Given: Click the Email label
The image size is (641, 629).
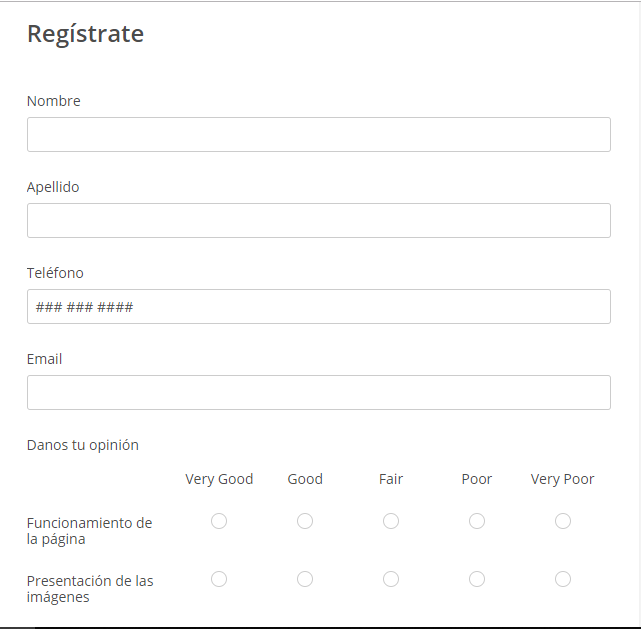Looking at the screenshot, I should coord(45,359).
